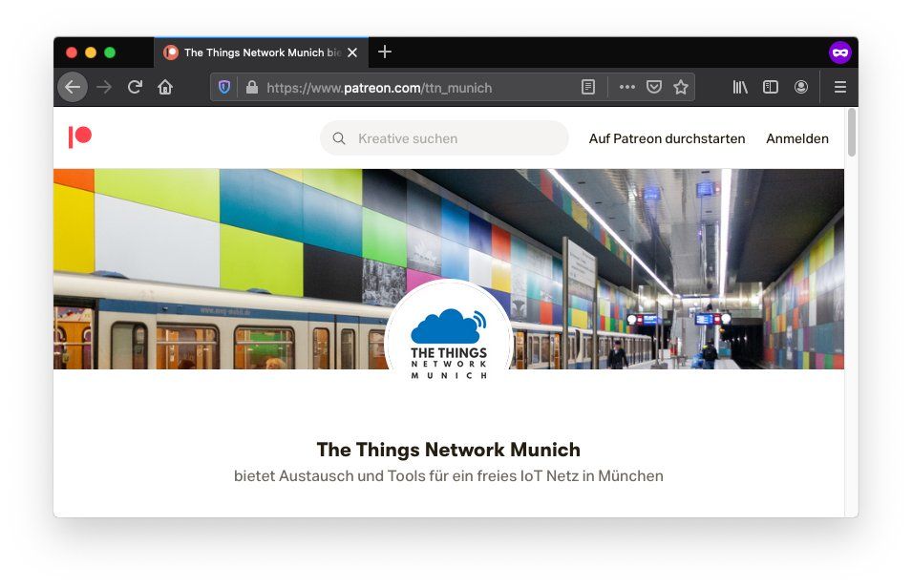Viewport: 912px width, 588px height.
Task: Click the page vertical scrollbar thumb
Action: 852,133
